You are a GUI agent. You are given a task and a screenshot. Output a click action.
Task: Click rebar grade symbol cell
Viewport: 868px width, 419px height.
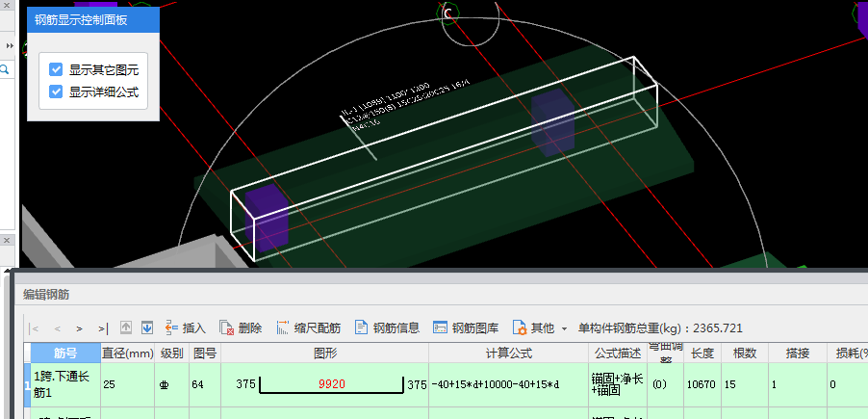[x=171, y=384]
